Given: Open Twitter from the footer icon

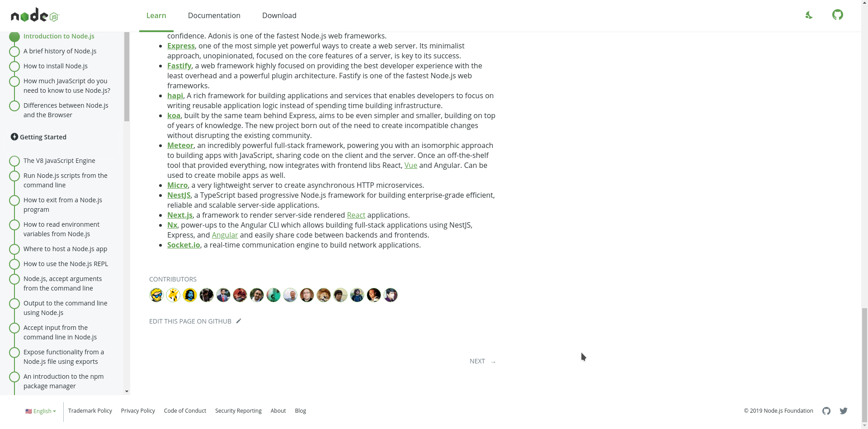Looking at the screenshot, I should pos(844,411).
